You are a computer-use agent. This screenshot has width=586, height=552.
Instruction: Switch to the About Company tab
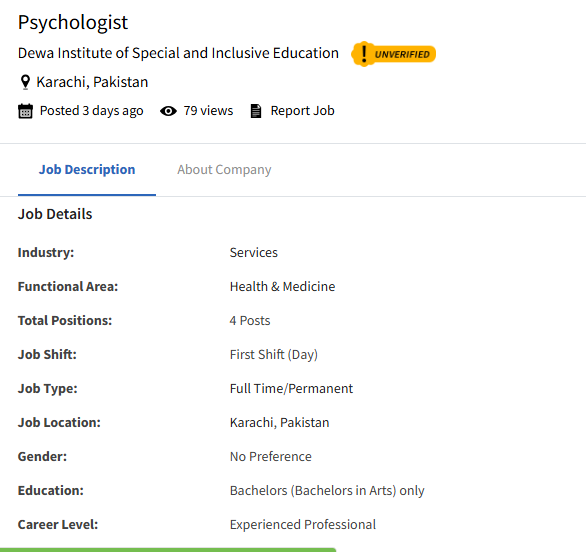pos(224,170)
